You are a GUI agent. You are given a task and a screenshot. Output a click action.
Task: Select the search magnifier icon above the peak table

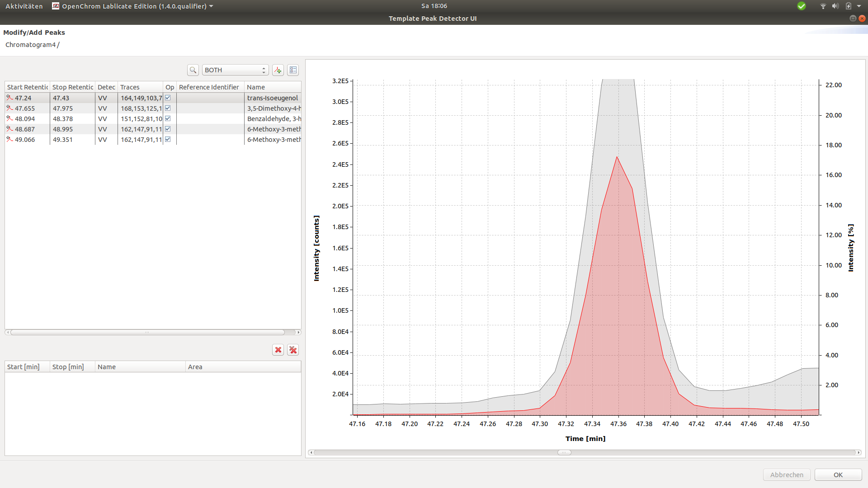coord(193,70)
